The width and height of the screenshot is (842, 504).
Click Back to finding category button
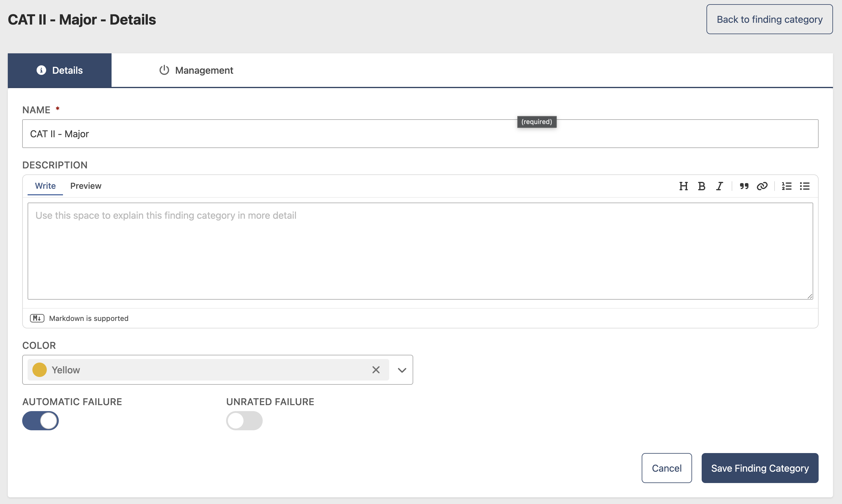point(769,19)
